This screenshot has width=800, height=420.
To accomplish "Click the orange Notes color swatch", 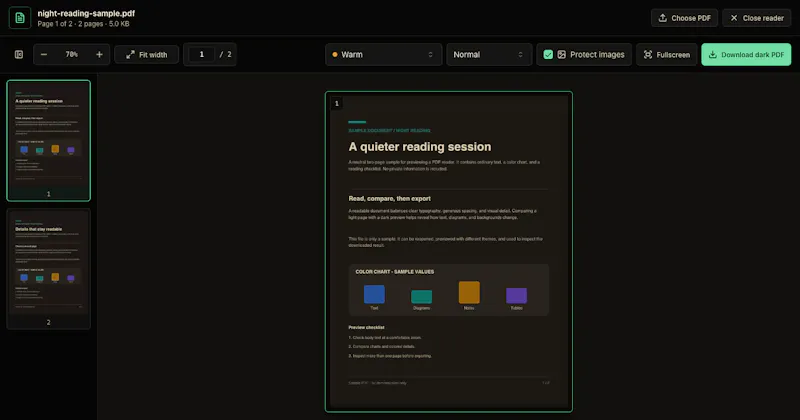I will (x=469, y=292).
